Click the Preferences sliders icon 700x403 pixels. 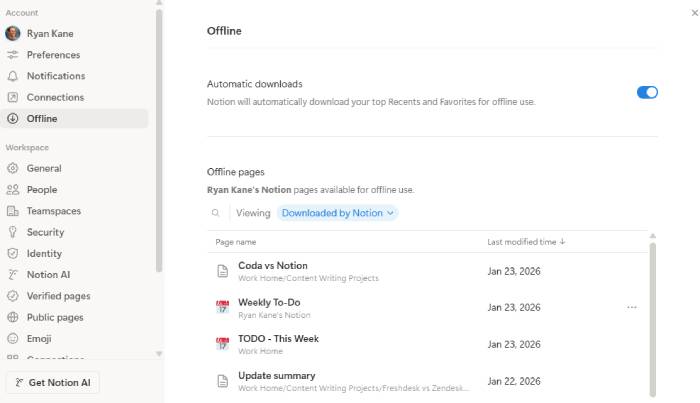(12, 55)
